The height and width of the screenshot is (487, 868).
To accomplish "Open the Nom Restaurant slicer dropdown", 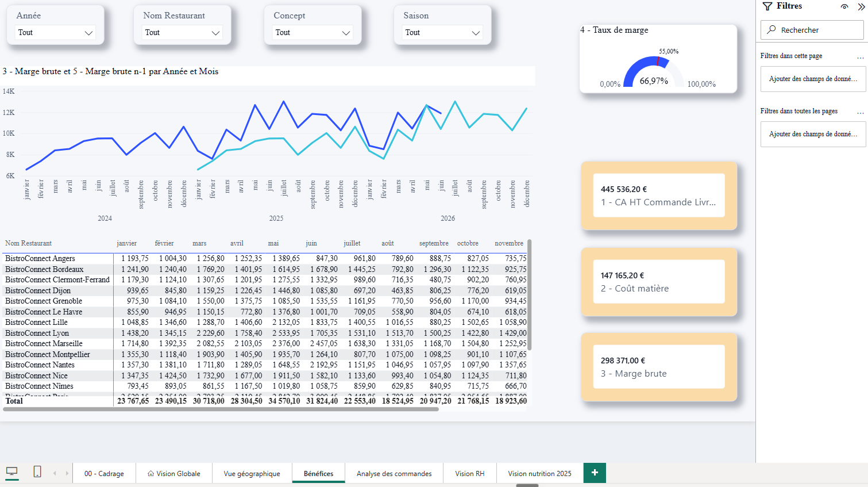I will [x=182, y=33].
